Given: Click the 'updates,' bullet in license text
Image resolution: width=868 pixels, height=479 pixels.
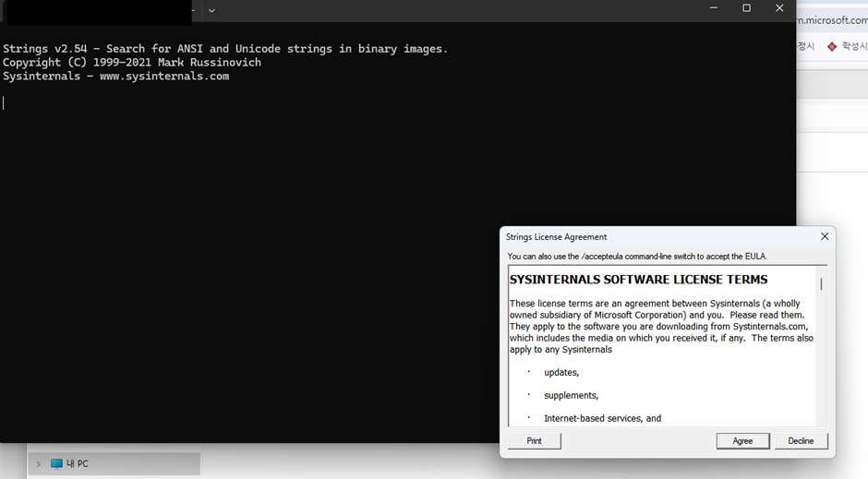Looking at the screenshot, I should coord(561,373).
